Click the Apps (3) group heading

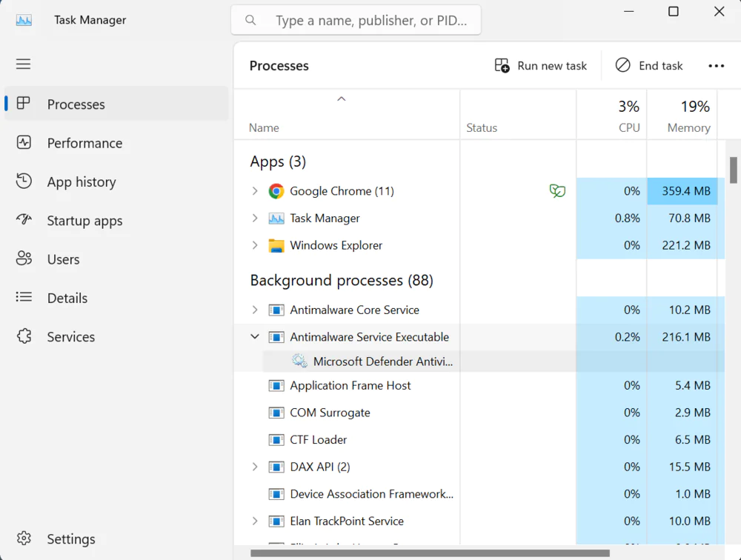point(278,161)
